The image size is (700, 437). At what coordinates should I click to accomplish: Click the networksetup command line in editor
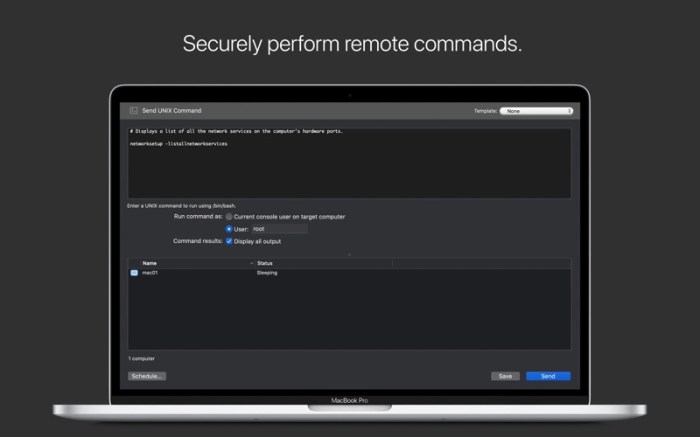click(179, 144)
